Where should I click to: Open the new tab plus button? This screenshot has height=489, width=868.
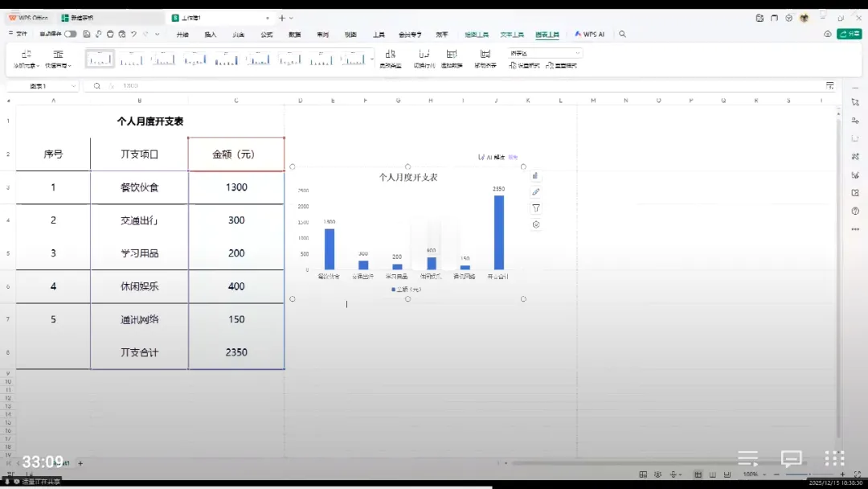tap(282, 18)
